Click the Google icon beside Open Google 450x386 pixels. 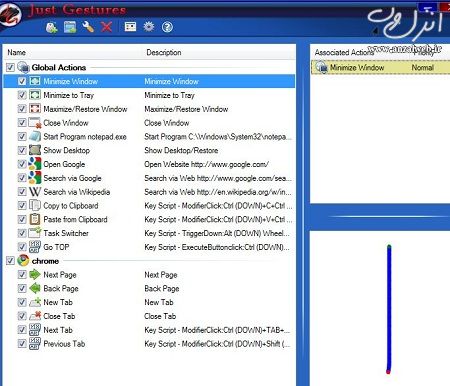[x=35, y=164]
